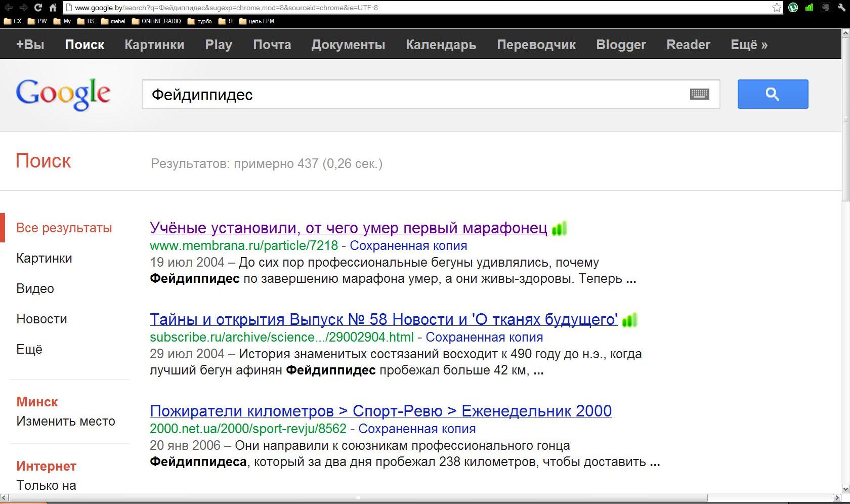Select the Новости filter in the sidebar
This screenshot has height=504, width=850.
pos(41,319)
